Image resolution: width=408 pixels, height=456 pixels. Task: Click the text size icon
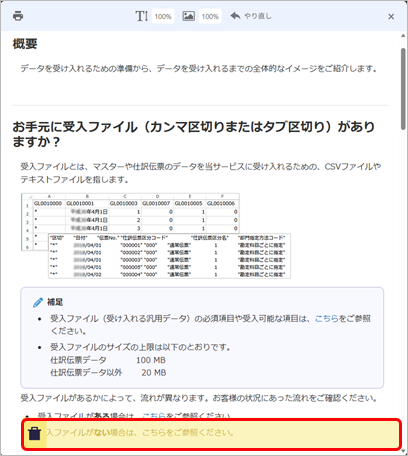coord(141,16)
